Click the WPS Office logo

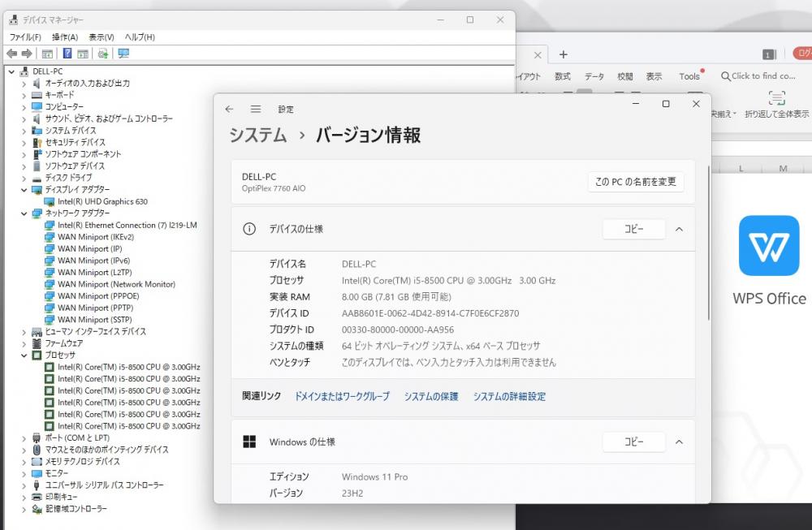click(768, 245)
